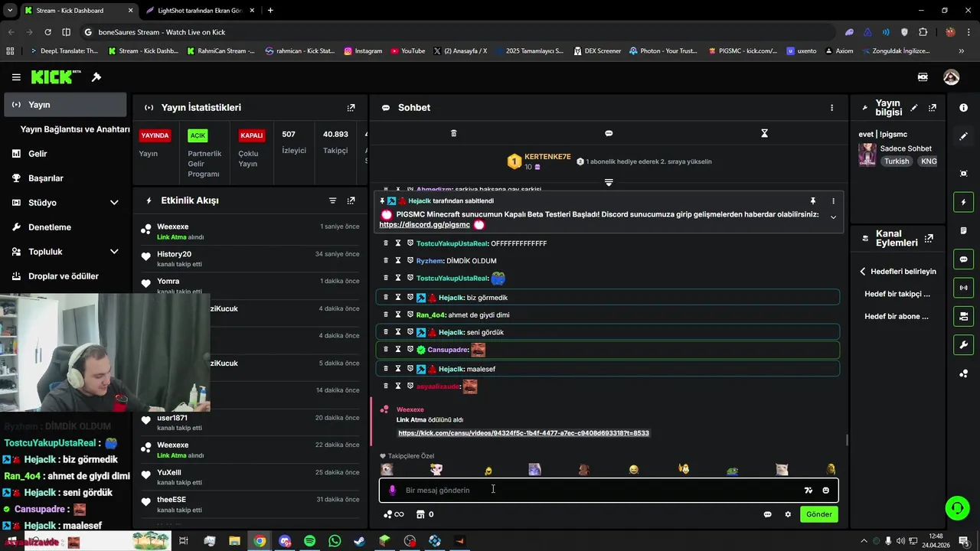Unpin the pinned Hejaclk message
980x551 pixels.
click(x=812, y=201)
